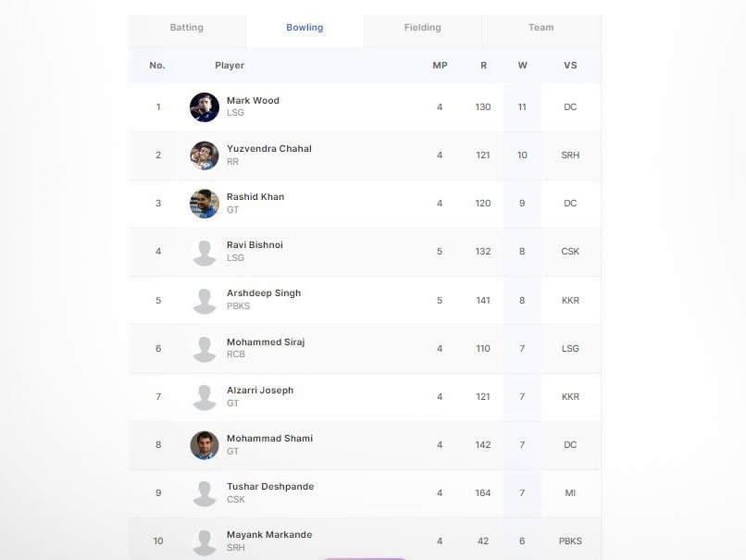
Task: Click Ravi Bishnoi's placeholder avatar icon
Action: 205,252
